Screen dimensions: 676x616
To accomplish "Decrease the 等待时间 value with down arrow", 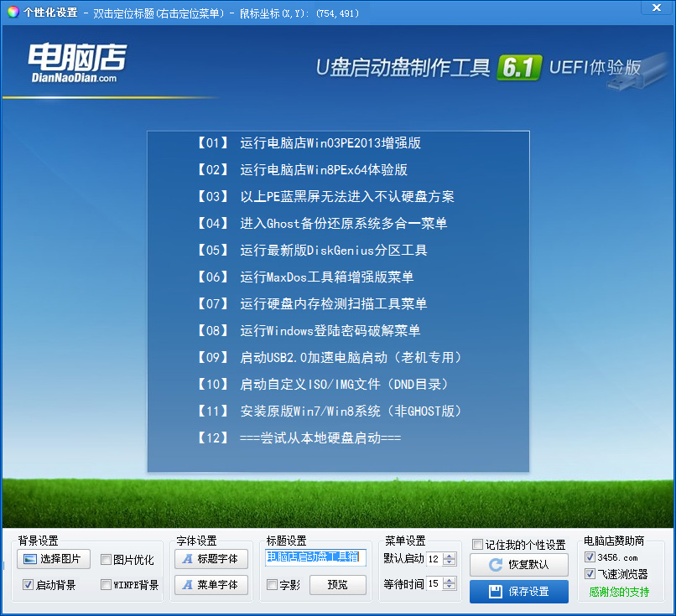I will 450,588.
